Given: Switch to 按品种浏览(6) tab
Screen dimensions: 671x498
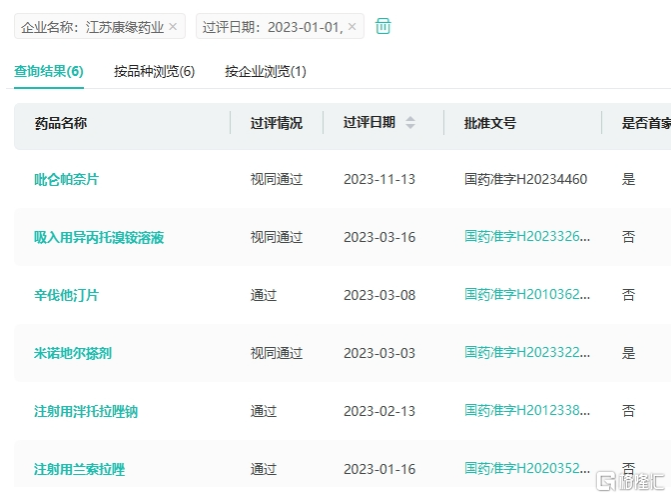Looking at the screenshot, I should pyautogui.click(x=154, y=71).
